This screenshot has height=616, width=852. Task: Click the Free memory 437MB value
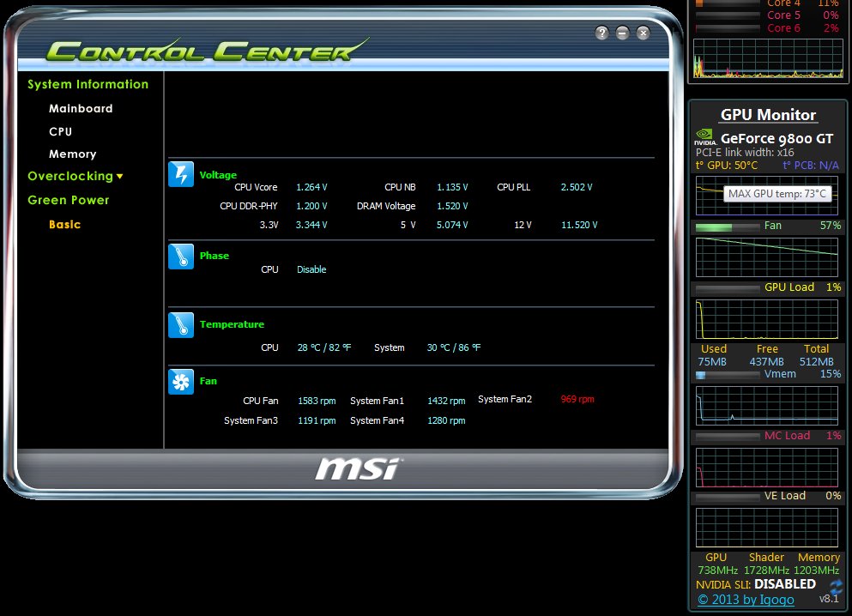(767, 362)
